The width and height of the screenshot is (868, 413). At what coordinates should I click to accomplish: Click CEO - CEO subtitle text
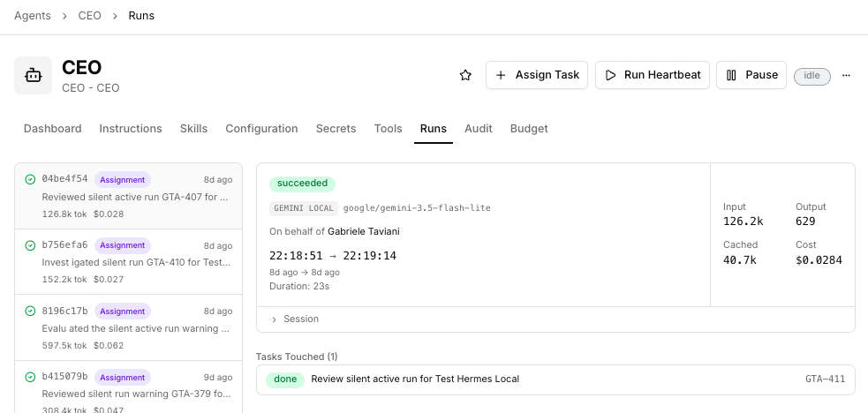91,88
